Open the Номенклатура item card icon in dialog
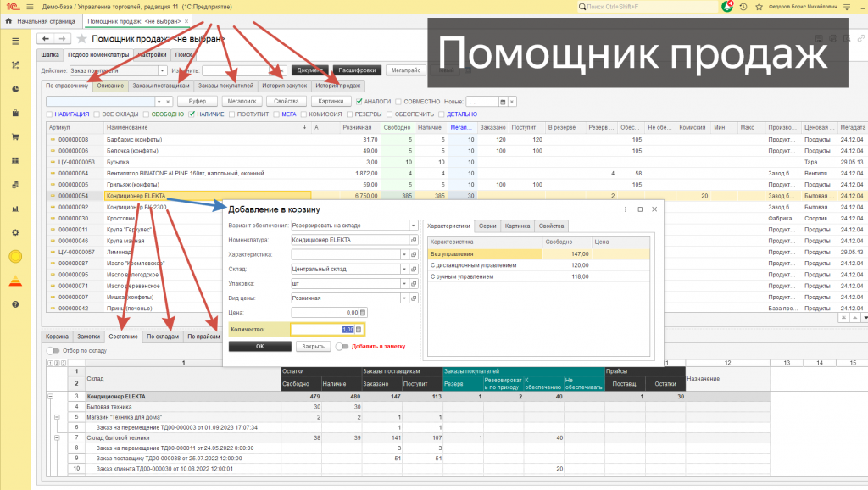The height and width of the screenshot is (490, 868). [x=414, y=240]
